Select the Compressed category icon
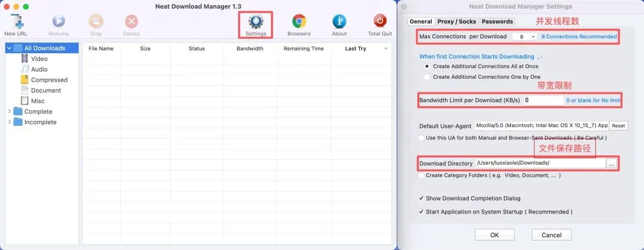644x250 pixels. [x=24, y=80]
